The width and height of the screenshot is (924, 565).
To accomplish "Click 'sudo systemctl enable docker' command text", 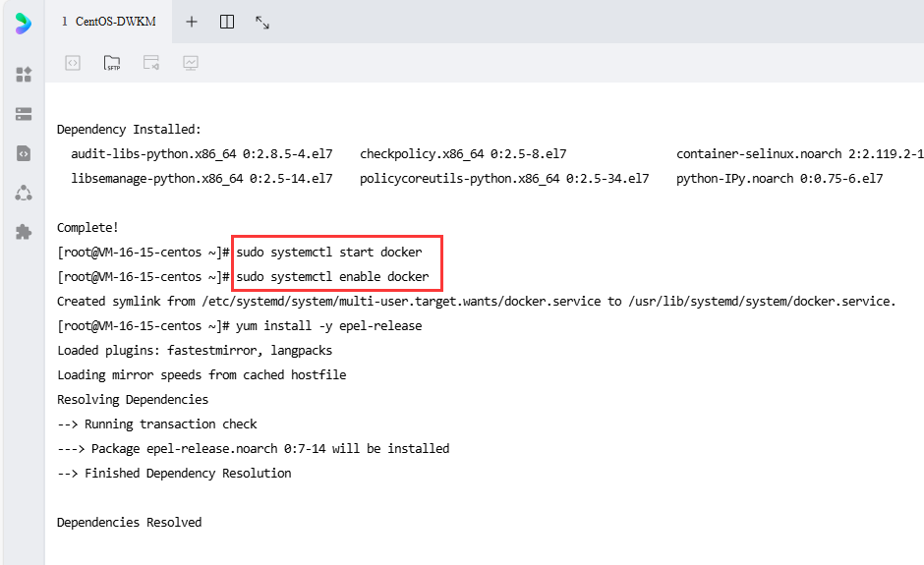I will tap(332, 277).
